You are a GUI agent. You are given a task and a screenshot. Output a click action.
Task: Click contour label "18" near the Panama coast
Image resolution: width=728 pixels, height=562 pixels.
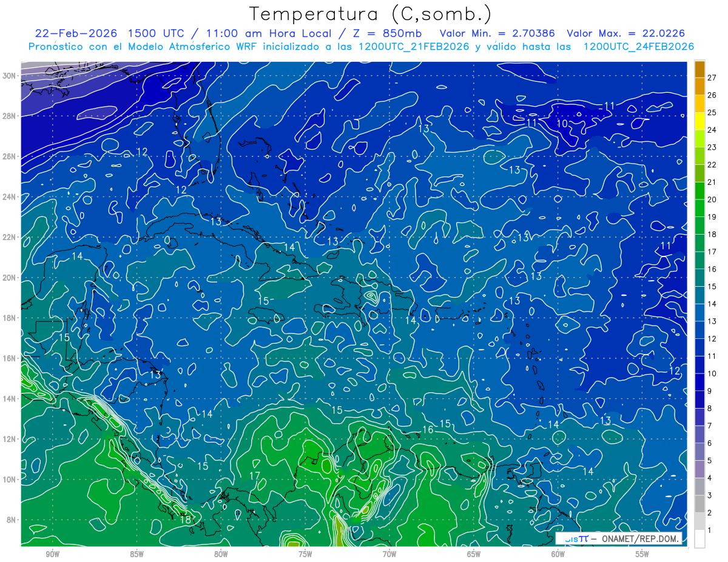[x=186, y=520]
